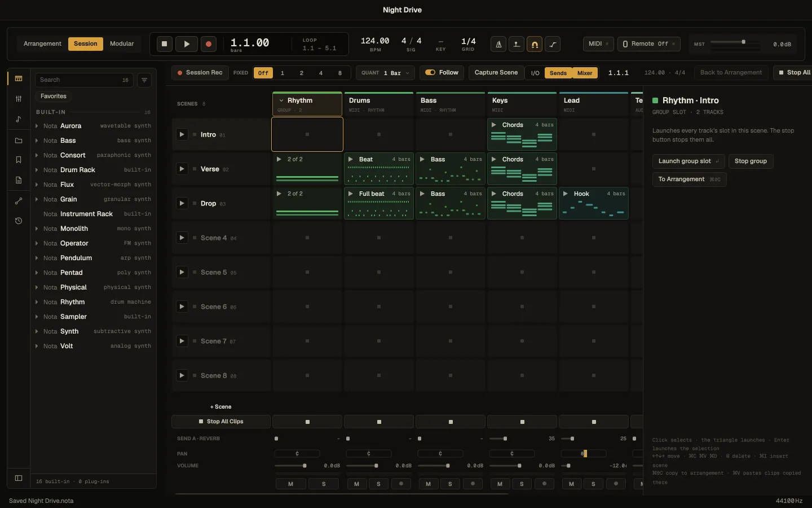Stop transport playback

point(165,43)
